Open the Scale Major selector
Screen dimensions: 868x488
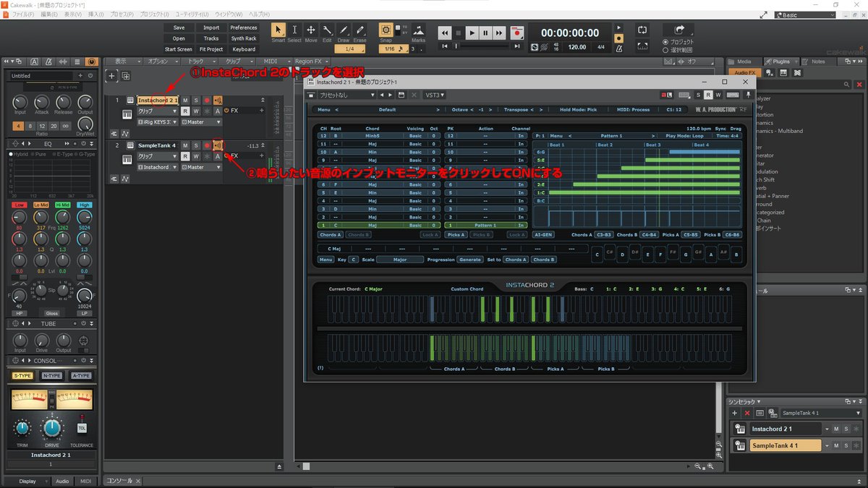pos(400,260)
